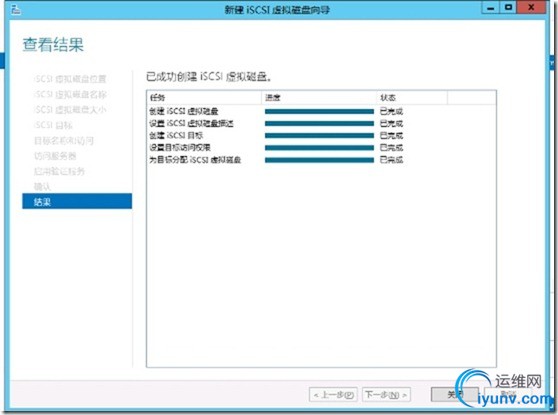Click the wizard icon in title bar
Image resolution: width=558 pixels, height=415 pixels.
(16, 10)
